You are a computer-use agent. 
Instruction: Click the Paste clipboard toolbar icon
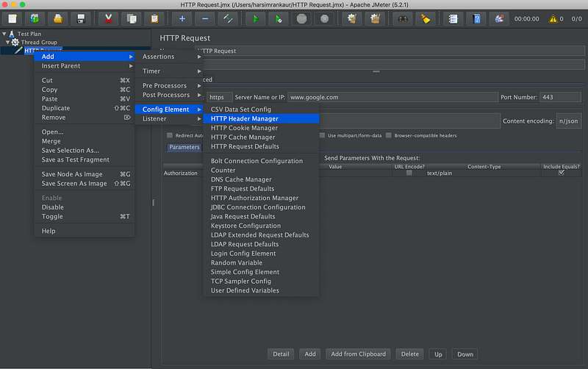pos(154,18)
